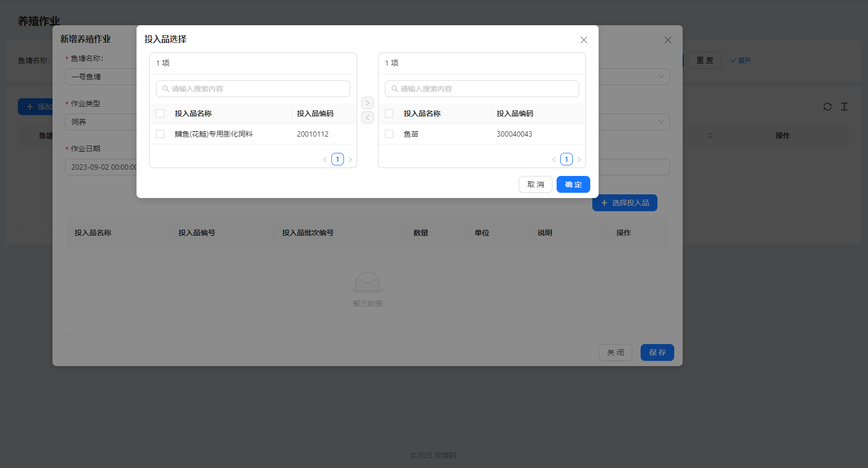The height and width of the screenshot is (468, 868).
Task: Check the 鳙鱼(花鲢)专用膨化饲料 row checkbox
Action: tap(160, 134)
